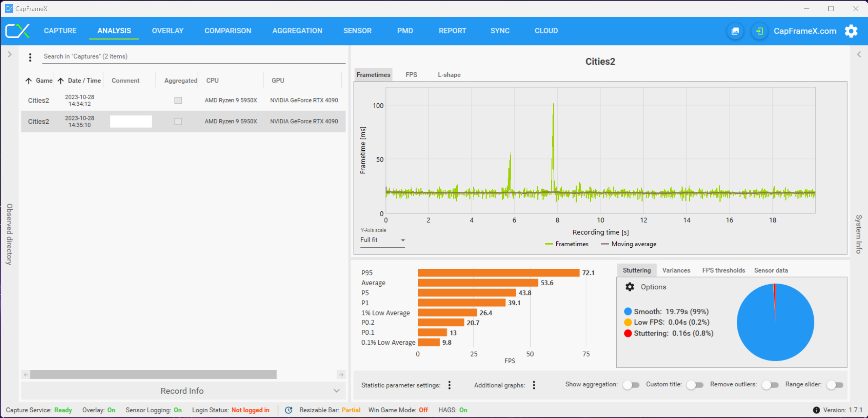The image size is (868, 418).
Task: Switch to the COMPARISON tab
Action: [228, 31]
